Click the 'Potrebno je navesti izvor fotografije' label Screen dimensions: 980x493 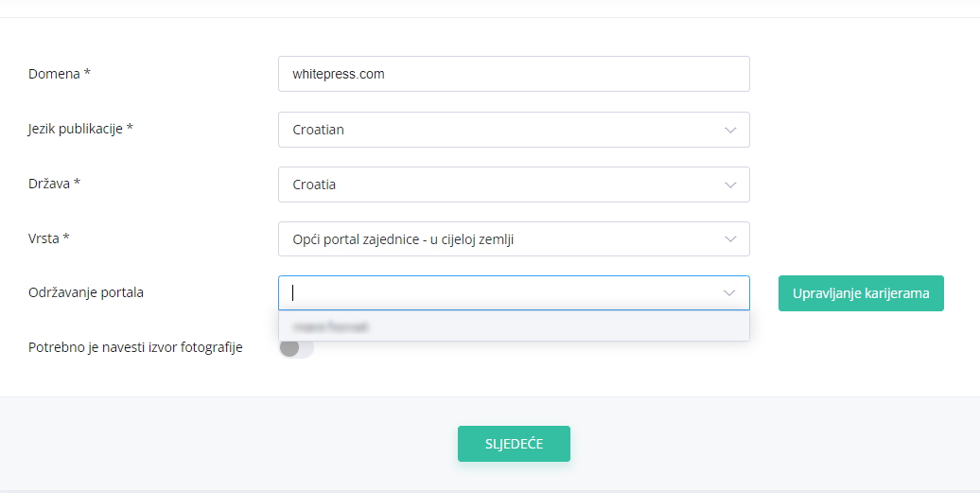[135, 347]
